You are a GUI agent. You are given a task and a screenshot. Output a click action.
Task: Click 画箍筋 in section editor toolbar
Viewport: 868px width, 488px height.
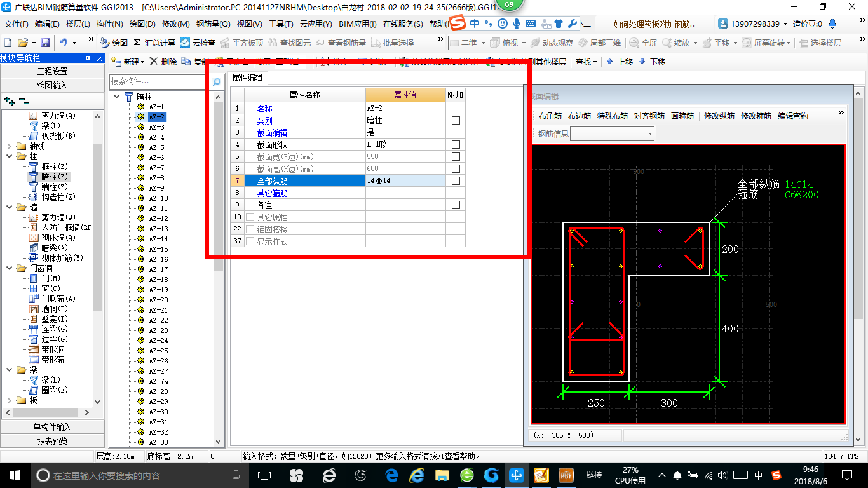(682, 116)
